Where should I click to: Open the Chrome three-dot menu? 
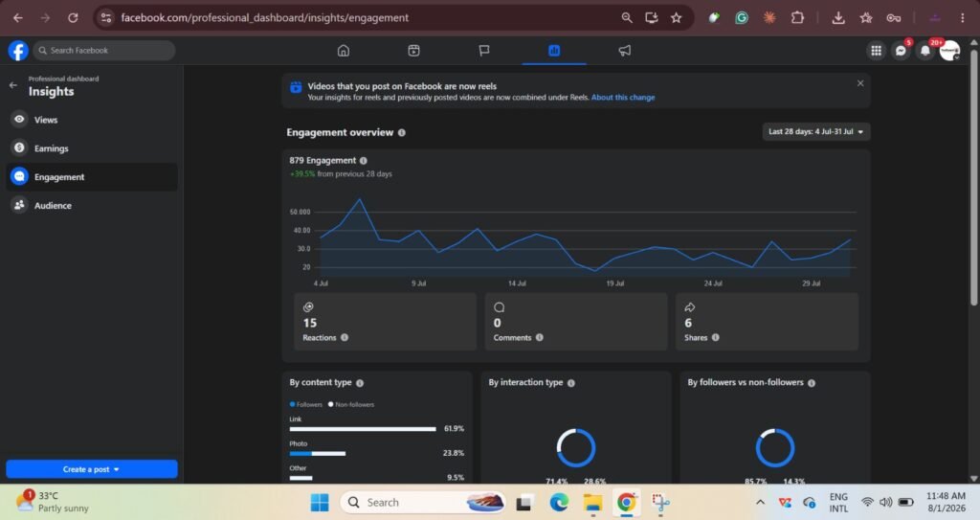(x=963, y=17)
